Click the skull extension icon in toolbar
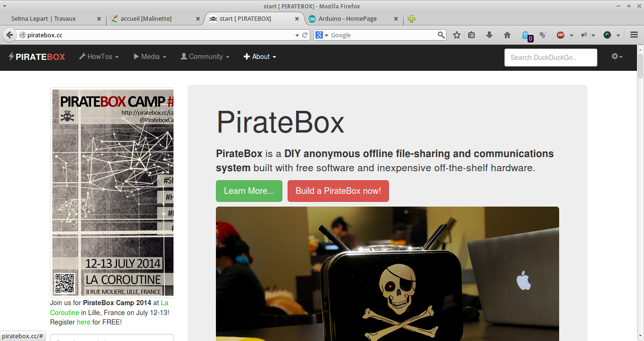 click(585, 35)
